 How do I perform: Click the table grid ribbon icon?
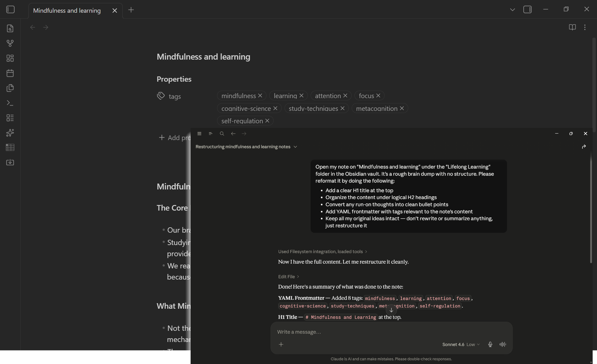pyautogui.click(x=10, y=147)
